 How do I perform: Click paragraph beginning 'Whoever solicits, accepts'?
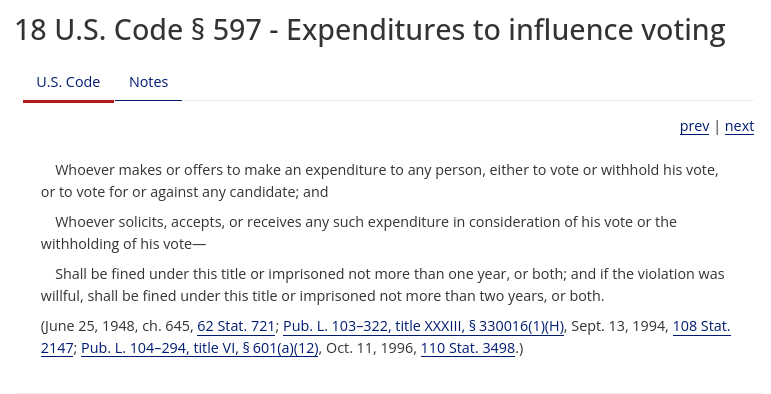[x=359, y=233]
